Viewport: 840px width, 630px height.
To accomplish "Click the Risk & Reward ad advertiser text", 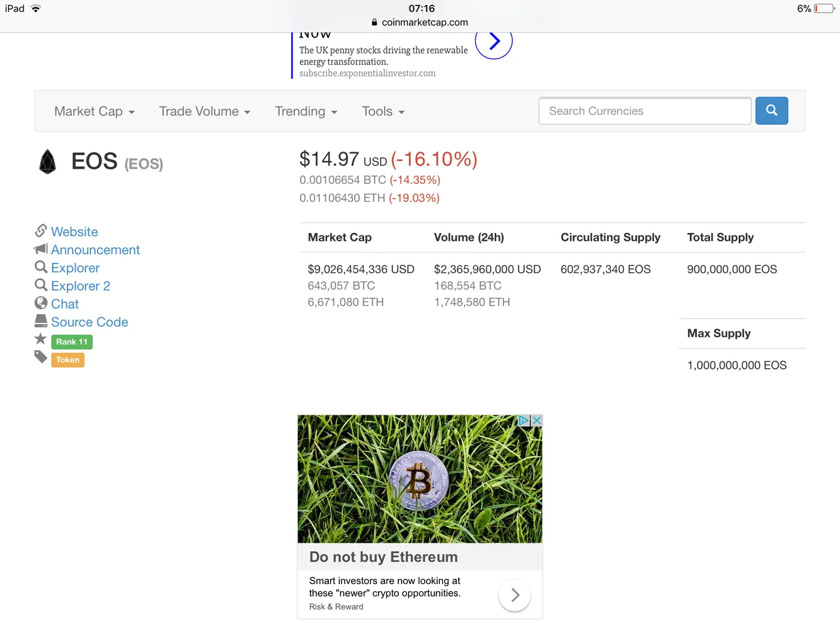I will coord(336,607).
